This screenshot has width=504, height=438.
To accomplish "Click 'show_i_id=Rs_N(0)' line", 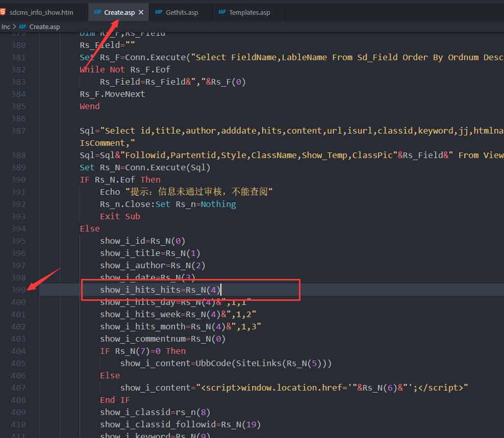I will tap(142, 241).
